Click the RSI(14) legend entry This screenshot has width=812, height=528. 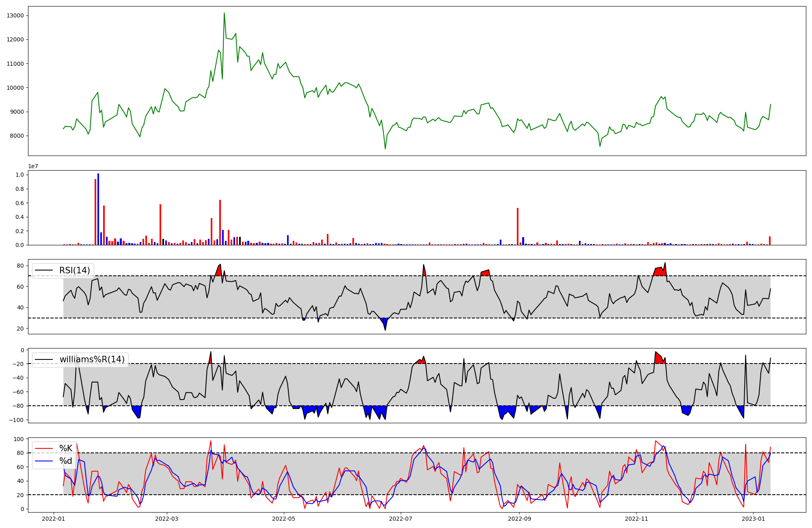tap(74, 270)
